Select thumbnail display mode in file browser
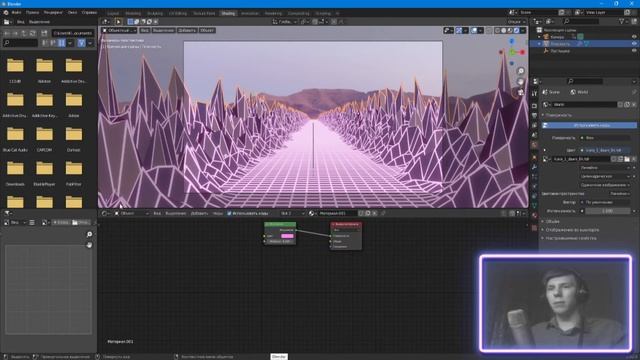 [62, 43]
